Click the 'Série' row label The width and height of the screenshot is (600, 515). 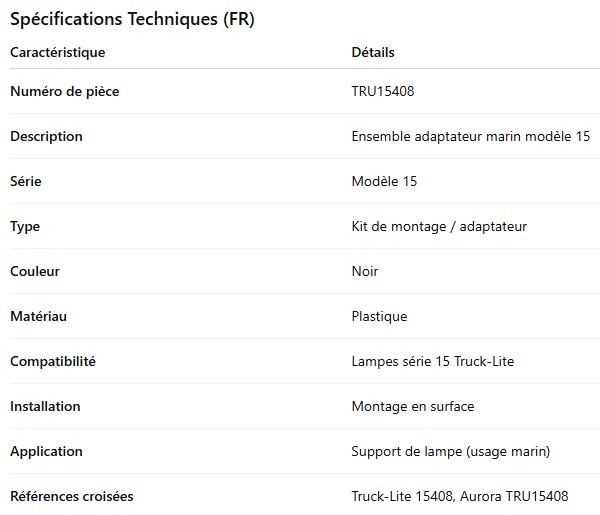tap(26, 181)
